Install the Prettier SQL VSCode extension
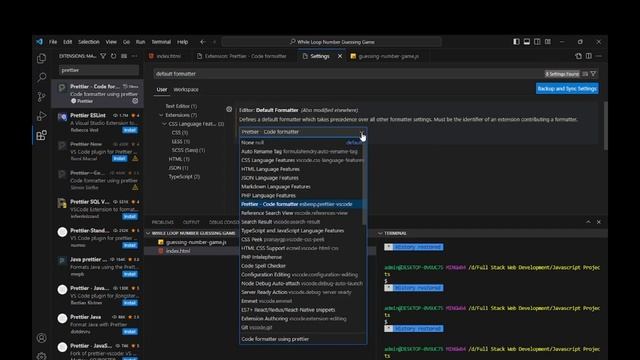 (x=130, y=217)
